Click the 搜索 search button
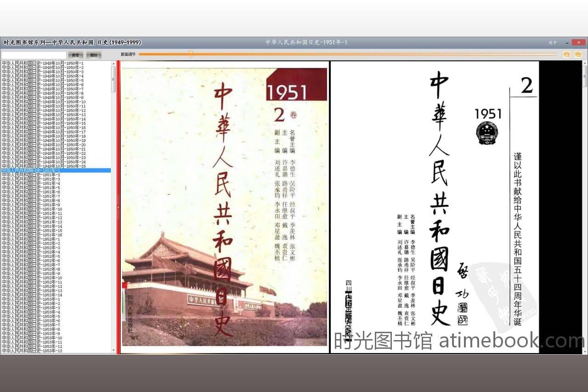The width and height of the screenshot is (588, 392). click(x=75, y=55)
